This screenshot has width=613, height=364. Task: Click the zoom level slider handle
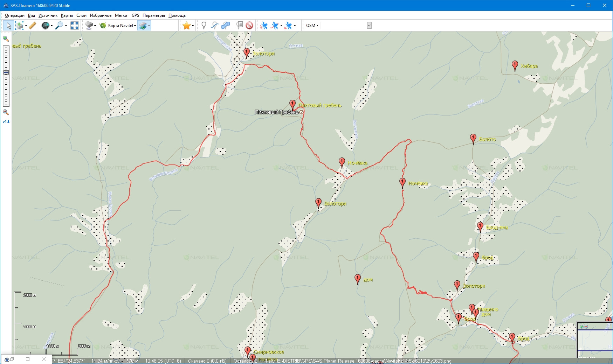[x=6, y=72]
